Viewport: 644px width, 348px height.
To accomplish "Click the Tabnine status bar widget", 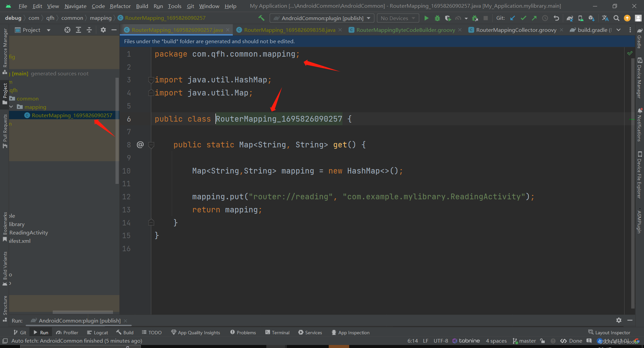I will click(x=466, y=341).
